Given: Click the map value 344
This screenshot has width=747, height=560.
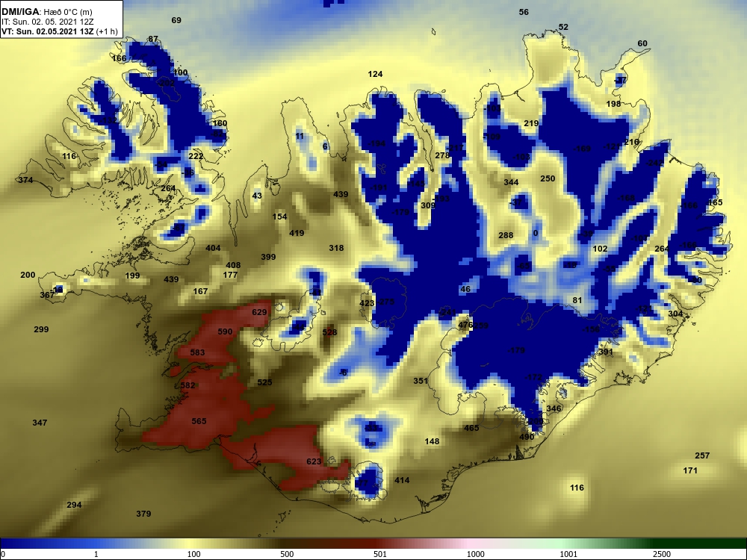Looking at the screenshot, I should pyautogui.click(x=511, y=182).
